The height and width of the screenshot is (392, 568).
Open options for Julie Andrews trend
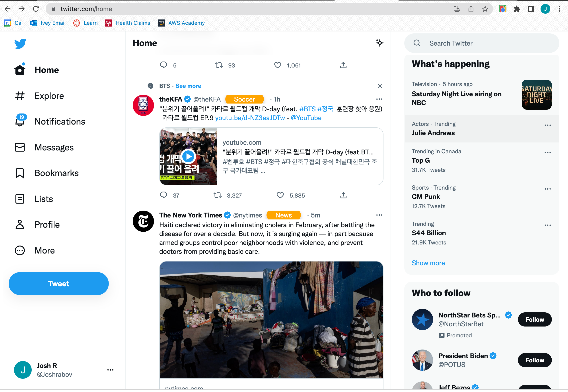pos(547,125)
